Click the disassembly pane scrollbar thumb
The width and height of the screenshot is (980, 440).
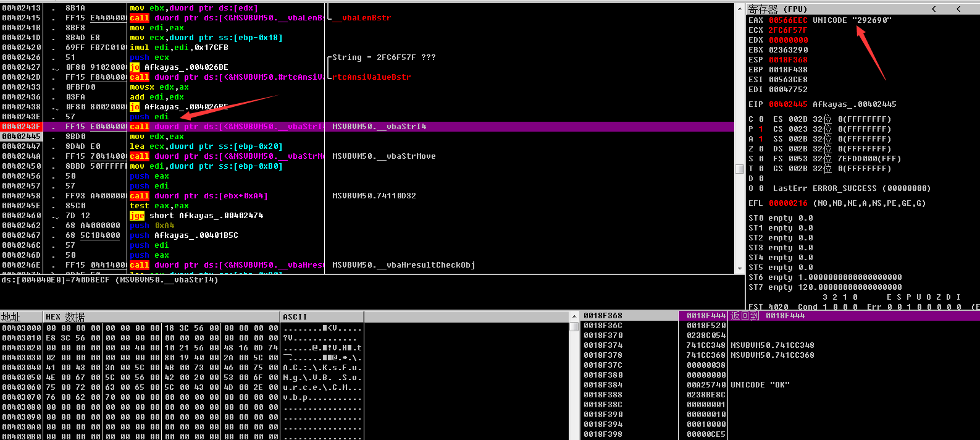click(x=739, y=169)
